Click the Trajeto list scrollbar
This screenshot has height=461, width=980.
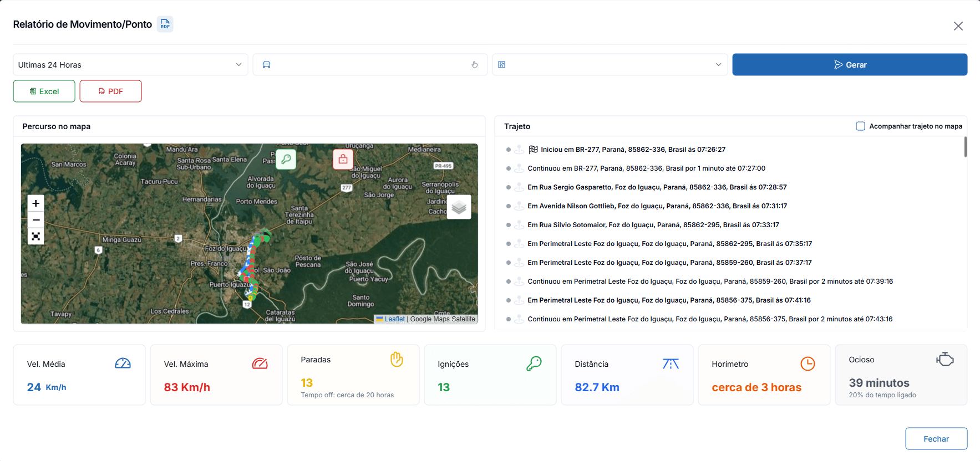[966, 147]
